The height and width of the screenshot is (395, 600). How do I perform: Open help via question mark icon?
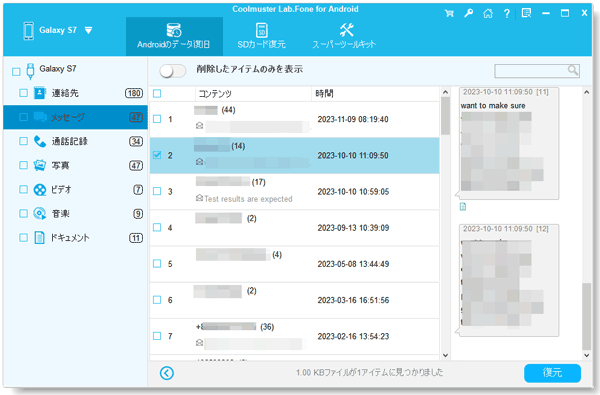pyautogui.click(x=507, y=13)
